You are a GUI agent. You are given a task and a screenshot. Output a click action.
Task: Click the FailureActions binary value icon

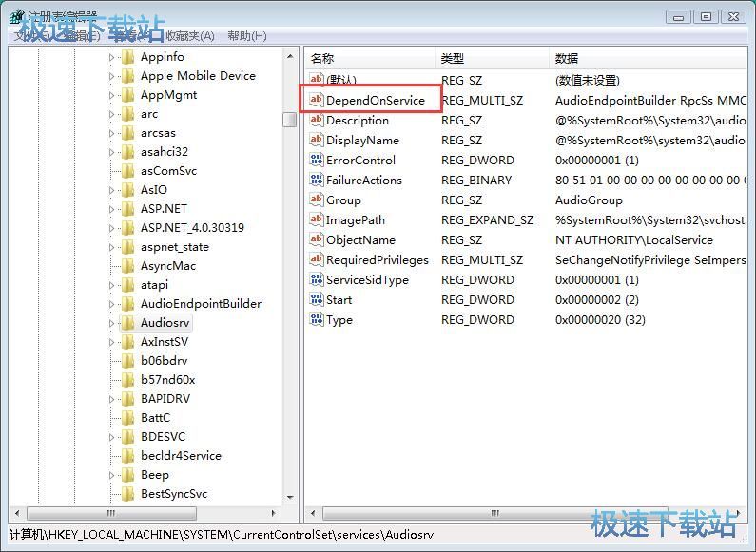(x=317, y=180)
